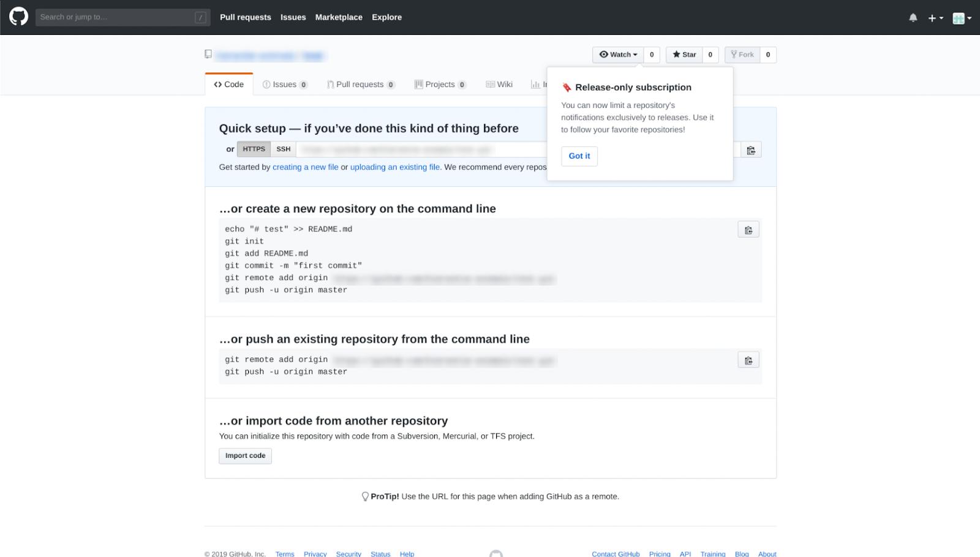Open the new item plus dropdown

tap(934, 17)
